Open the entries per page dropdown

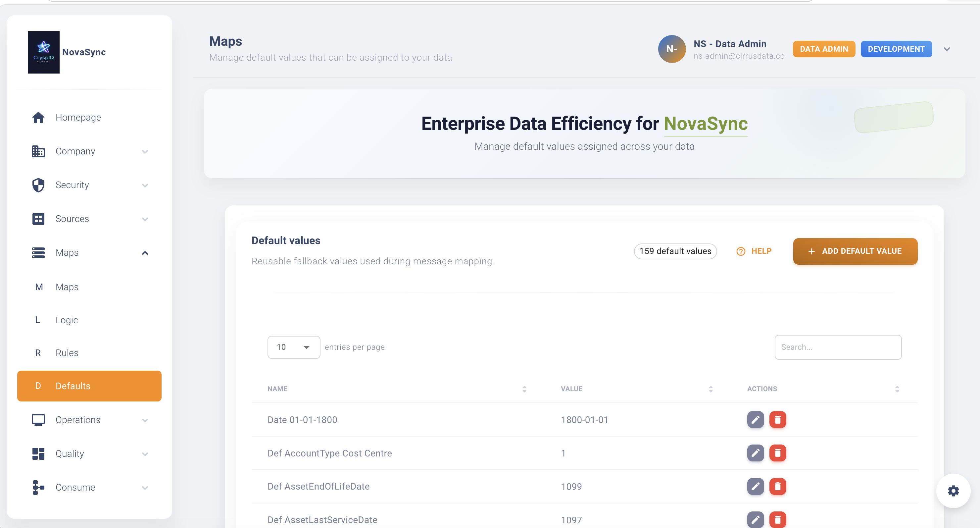click(x=294, y=347)
